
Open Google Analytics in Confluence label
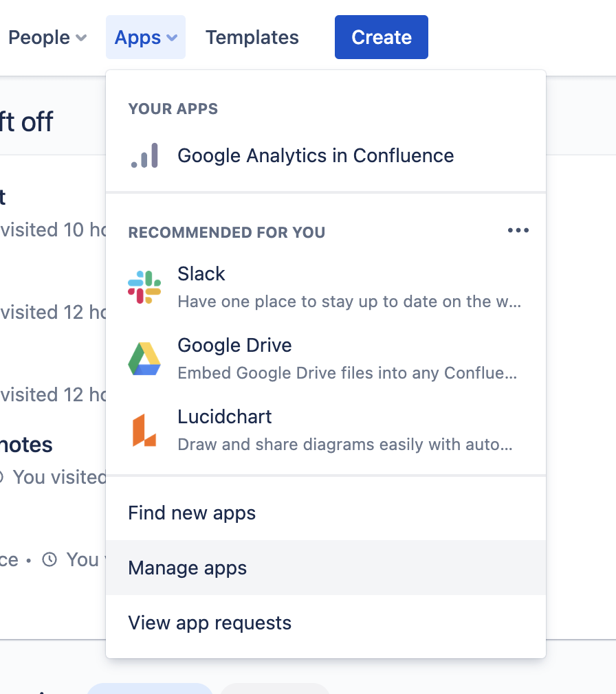tap(316, 156)
